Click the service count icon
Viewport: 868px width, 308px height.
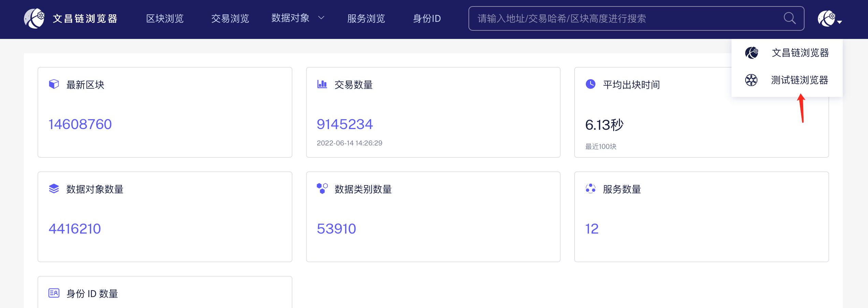(591, 188)
